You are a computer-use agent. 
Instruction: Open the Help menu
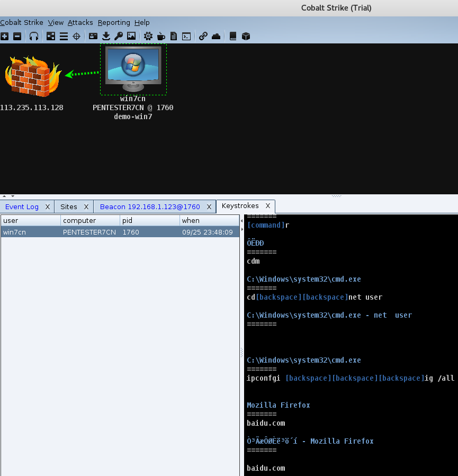point(142,22)
